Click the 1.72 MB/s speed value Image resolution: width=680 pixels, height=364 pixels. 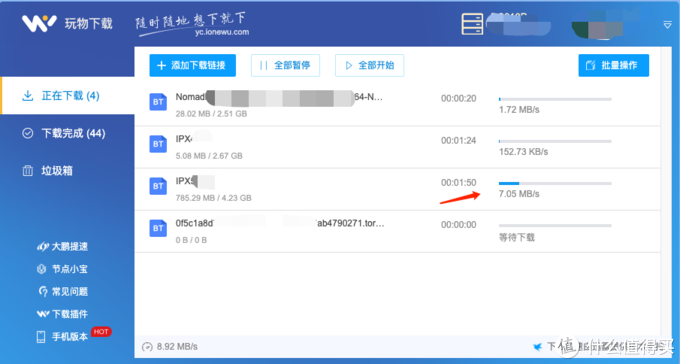[x=519, y=110]
